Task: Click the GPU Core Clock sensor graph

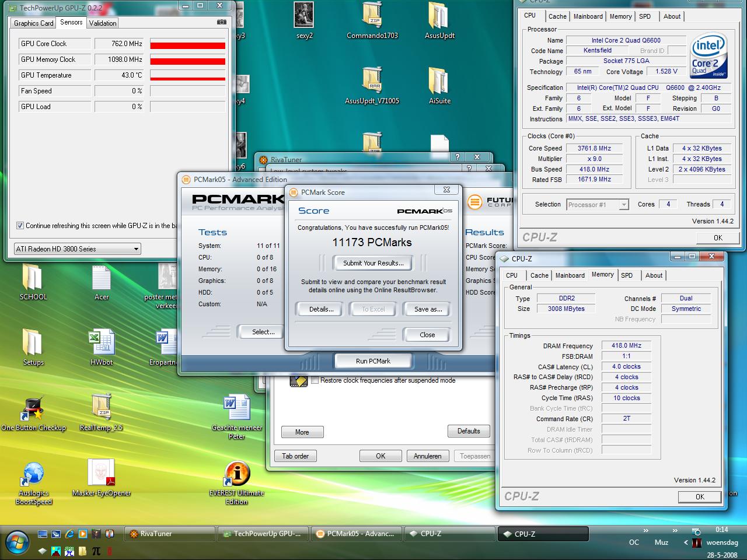Action: point(187,44)
